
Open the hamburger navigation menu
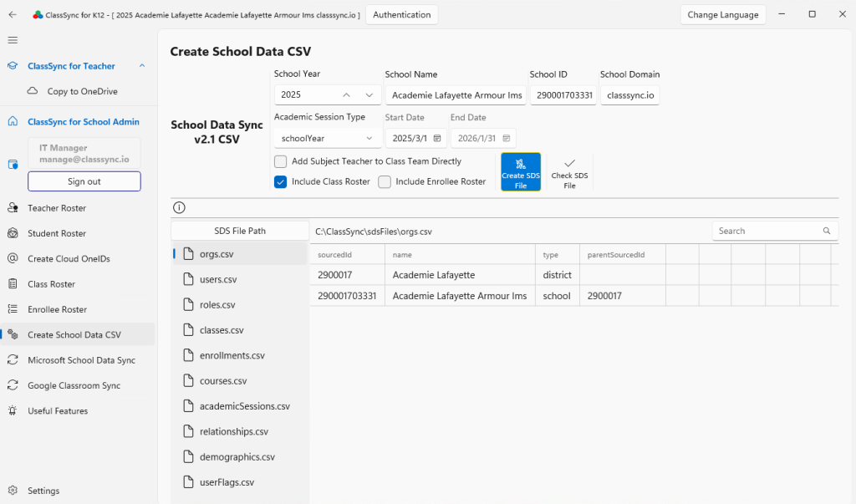(x=13, y=40)
